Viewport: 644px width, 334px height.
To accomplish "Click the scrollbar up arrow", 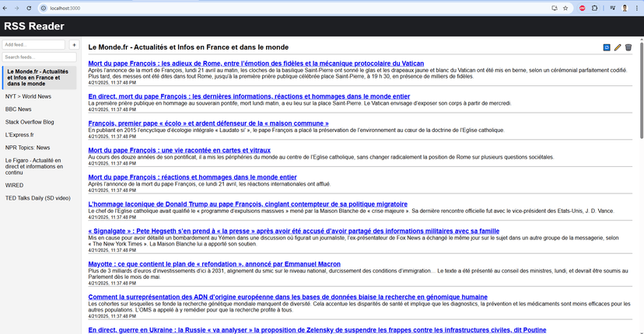I will [641, 40].
